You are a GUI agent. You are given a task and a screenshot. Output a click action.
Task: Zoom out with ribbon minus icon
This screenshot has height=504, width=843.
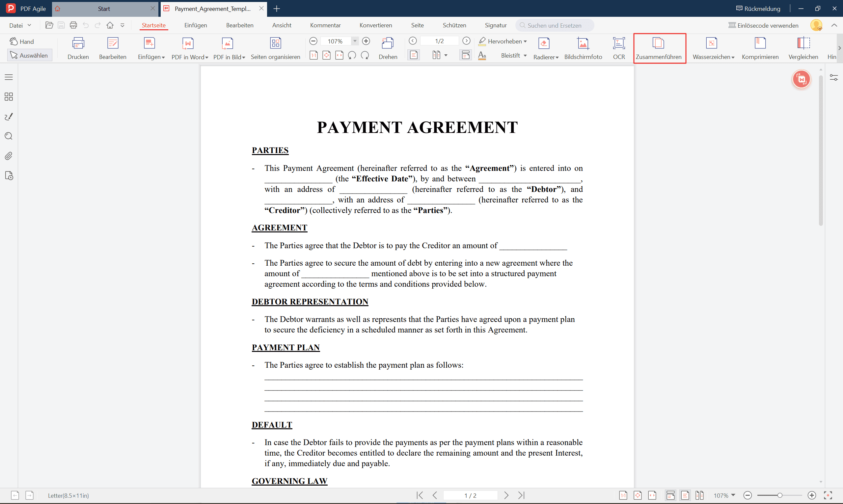(x=313, y=41)
